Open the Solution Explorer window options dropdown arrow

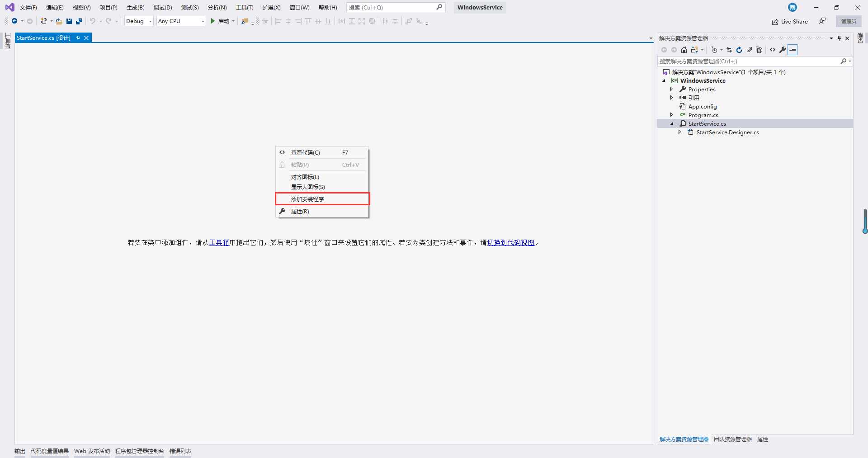(x=831, y=38)
